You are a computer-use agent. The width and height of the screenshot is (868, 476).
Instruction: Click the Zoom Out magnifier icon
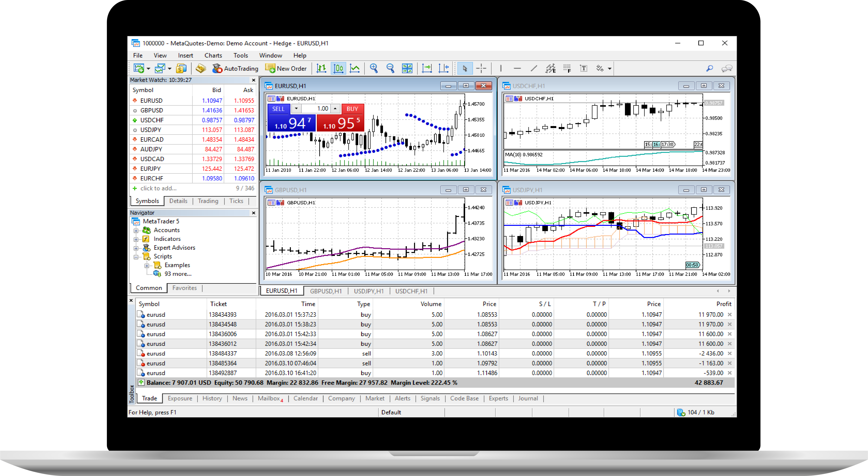pos(390,68)
